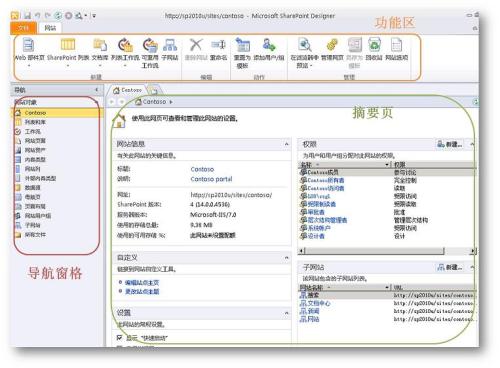Click the Stop icon in quick access toolbar

coord(69,16)
